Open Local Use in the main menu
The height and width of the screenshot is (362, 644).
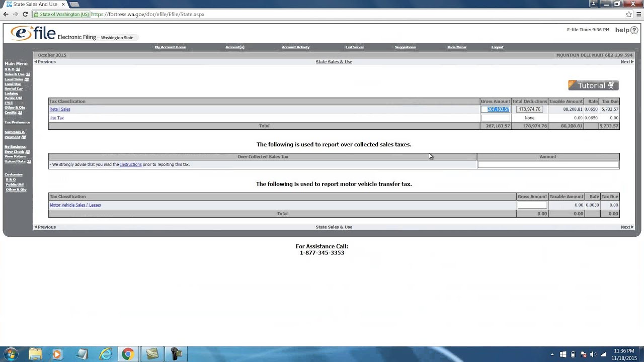click(13, 84)
